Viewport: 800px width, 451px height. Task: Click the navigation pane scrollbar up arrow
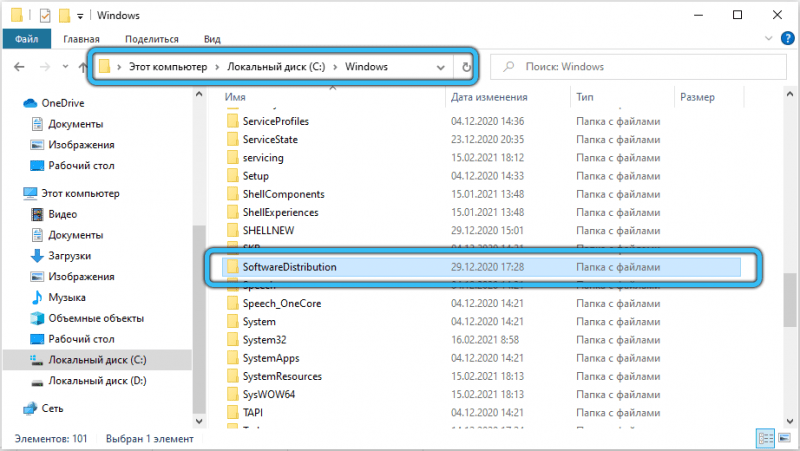tap(199, 94)
